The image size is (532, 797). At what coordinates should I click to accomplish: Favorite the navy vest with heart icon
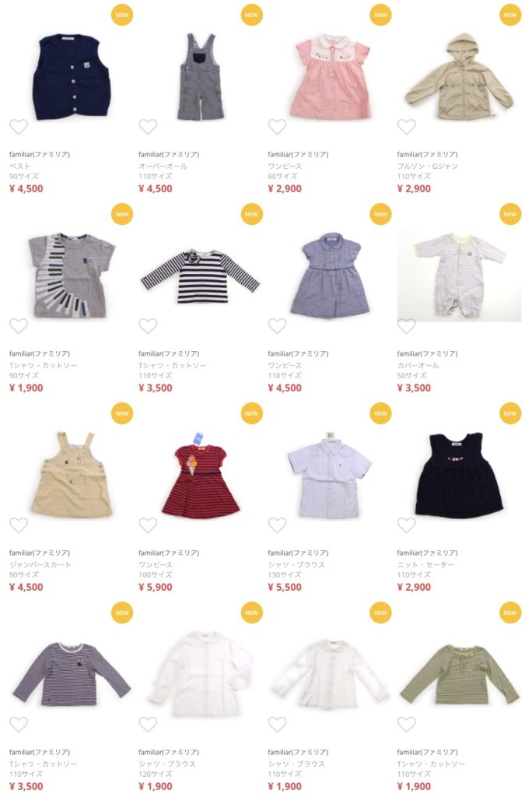click(x=19, y=126)
